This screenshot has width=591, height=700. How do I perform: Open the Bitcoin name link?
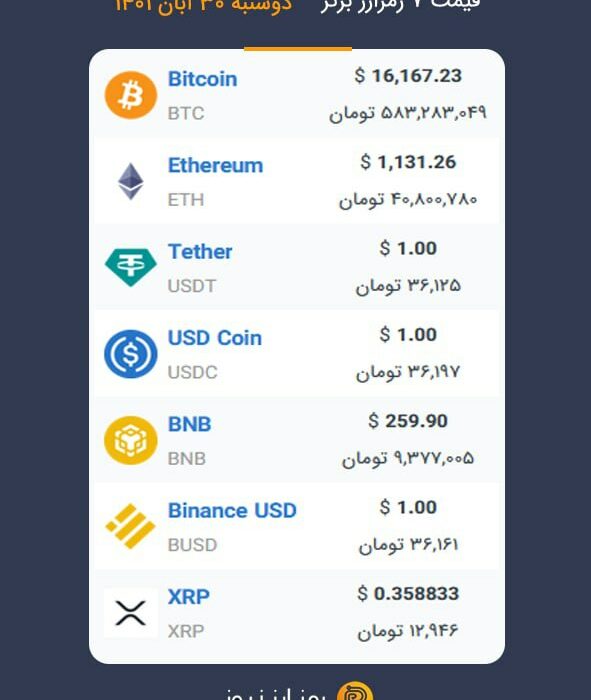(x=203, y=79)
